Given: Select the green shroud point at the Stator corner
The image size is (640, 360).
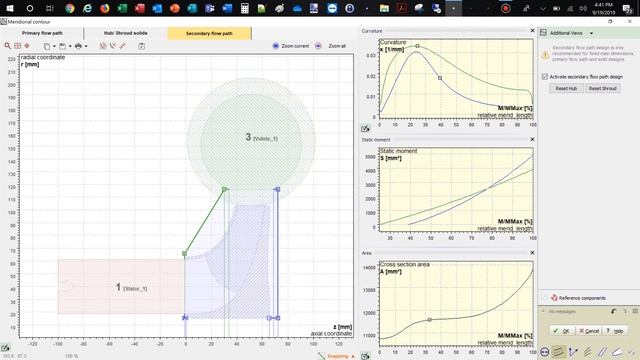Looking at the screenshot, I should coord(184,253).
